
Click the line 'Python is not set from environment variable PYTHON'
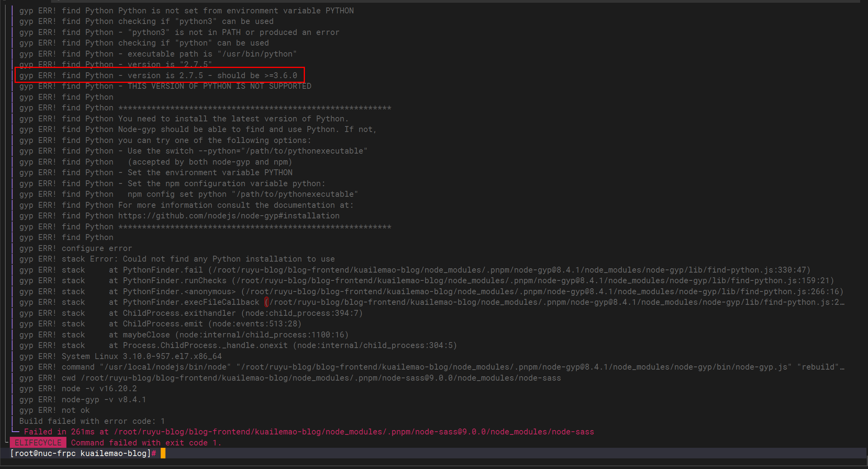pos(187,11)
